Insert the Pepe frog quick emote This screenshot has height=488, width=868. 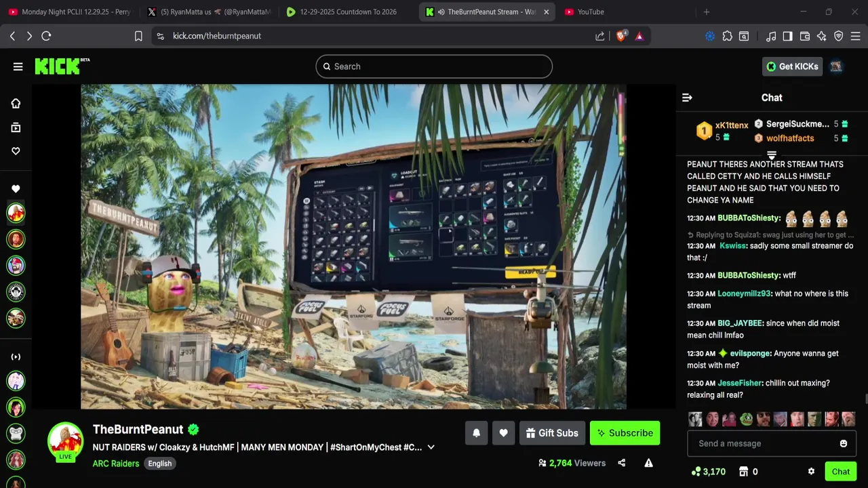(x=746, y=419)
